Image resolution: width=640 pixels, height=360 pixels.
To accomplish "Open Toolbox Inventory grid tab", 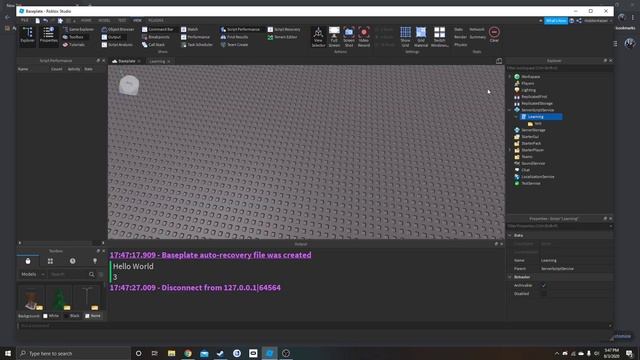I will pyautogui.click(x=50, y=261).
